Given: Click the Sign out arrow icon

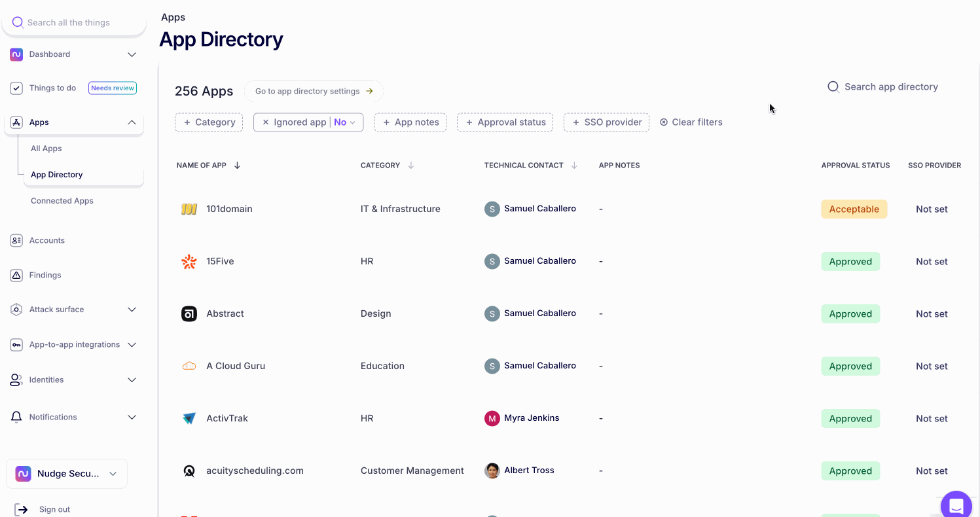Looking at the screenshot, I should [x=22, y=509].
